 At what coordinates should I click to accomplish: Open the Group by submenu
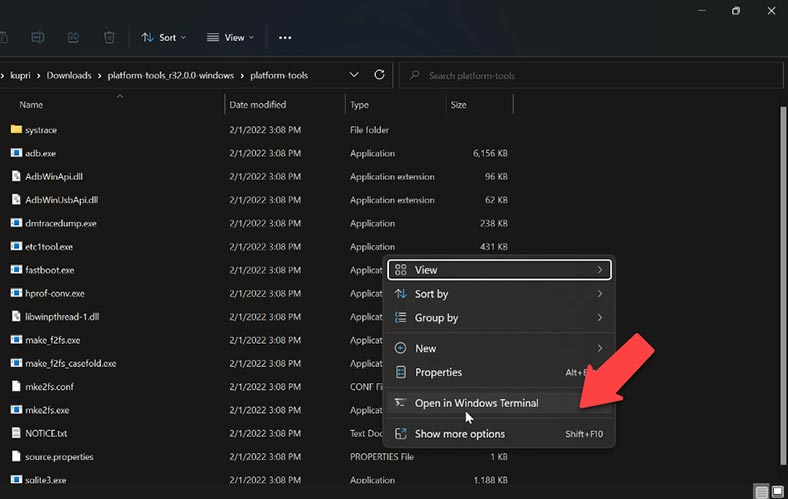coord(500,318)
